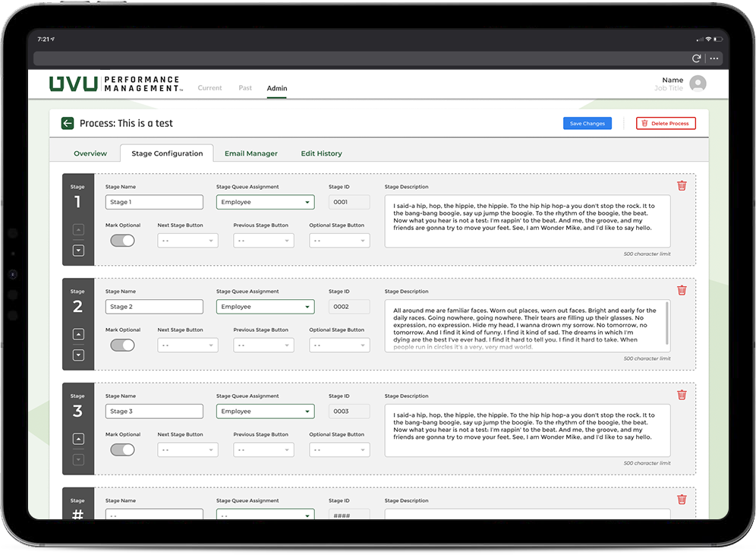Open Stage 3 Previous Stage Button dropdown
Screen dimensions: 756x555
pyautogui.click(x=263, y=450)
